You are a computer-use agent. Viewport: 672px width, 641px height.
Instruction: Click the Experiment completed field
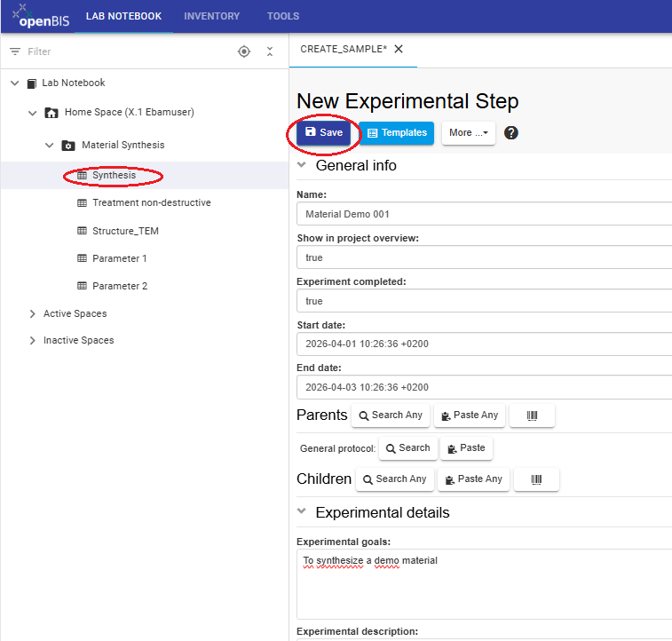click(x=485, y=301)
